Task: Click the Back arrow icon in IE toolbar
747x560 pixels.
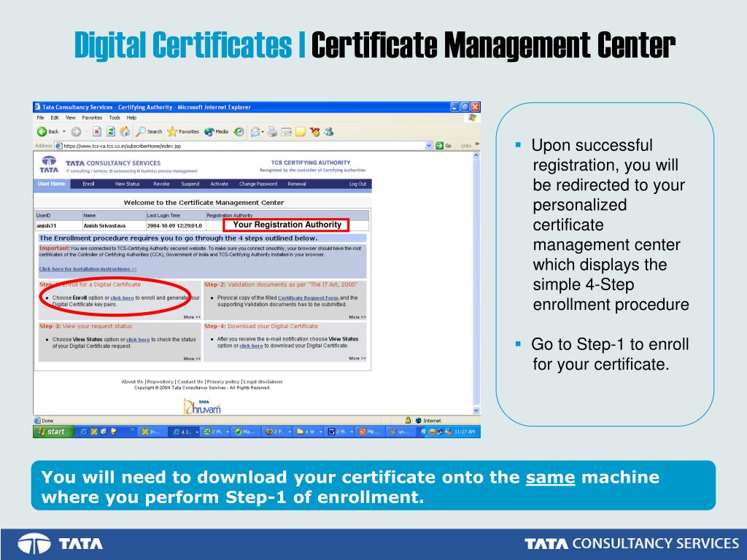Action: point(42,131)
